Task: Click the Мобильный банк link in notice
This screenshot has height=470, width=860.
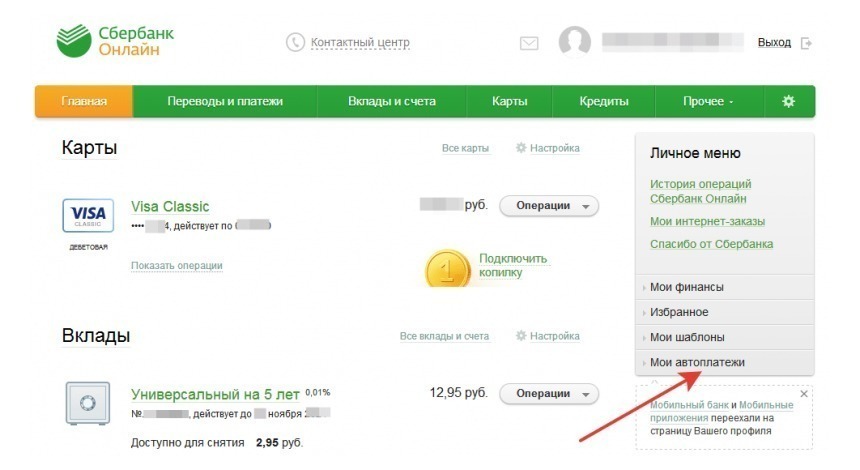Action: click(x=689, y=405)
